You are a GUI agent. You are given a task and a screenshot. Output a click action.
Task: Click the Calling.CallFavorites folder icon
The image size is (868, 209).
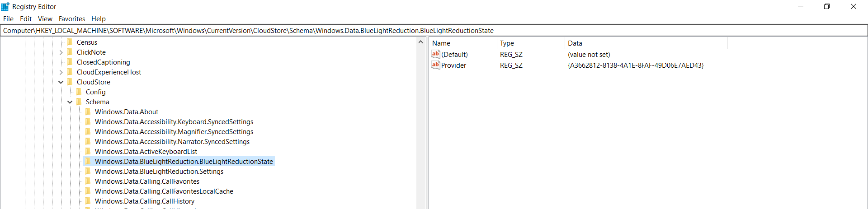pos(88,181)
